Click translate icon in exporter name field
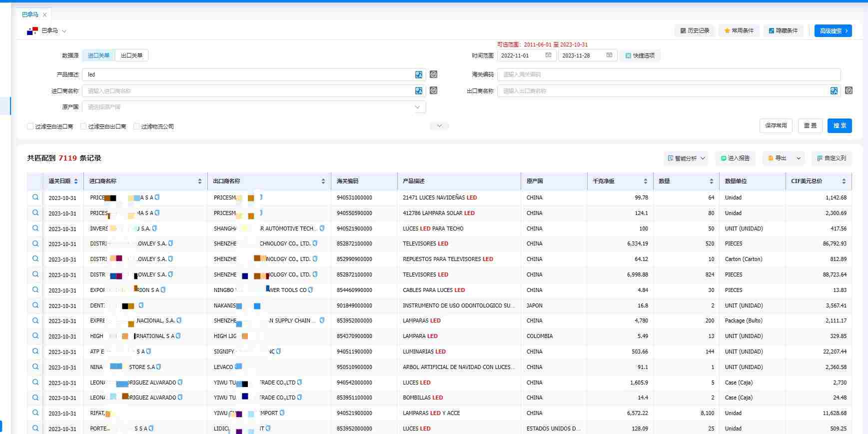868x434 pixels. pos(834,90)
